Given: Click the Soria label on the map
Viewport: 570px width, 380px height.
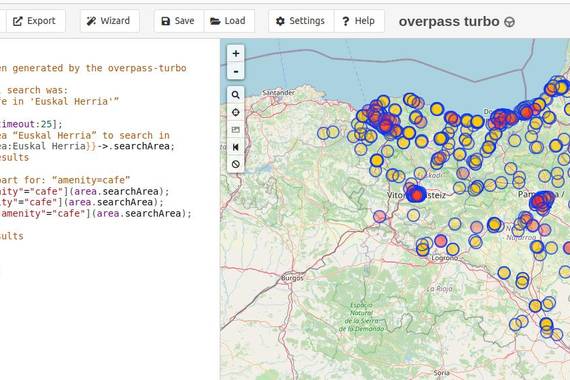Looking at the screenshot, I should (x=441, y=373).
